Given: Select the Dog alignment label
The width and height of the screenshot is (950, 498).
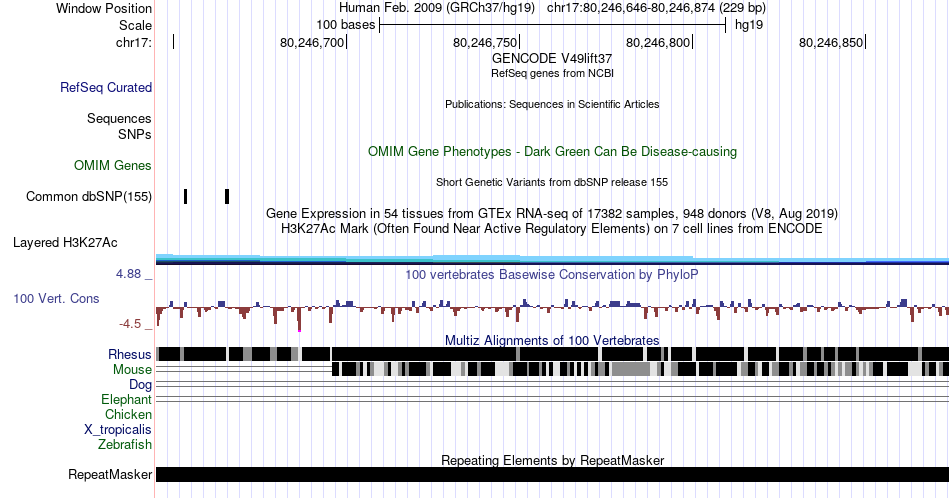Looking at the screenshot, I should click(x=141, y=384).
